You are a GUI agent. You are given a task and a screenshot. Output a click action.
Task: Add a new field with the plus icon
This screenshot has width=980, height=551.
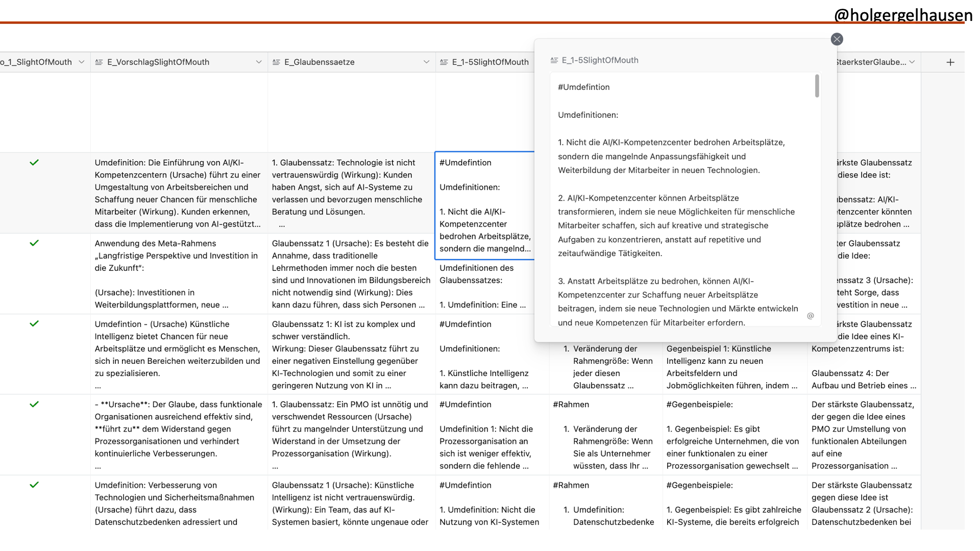[950, 62]
